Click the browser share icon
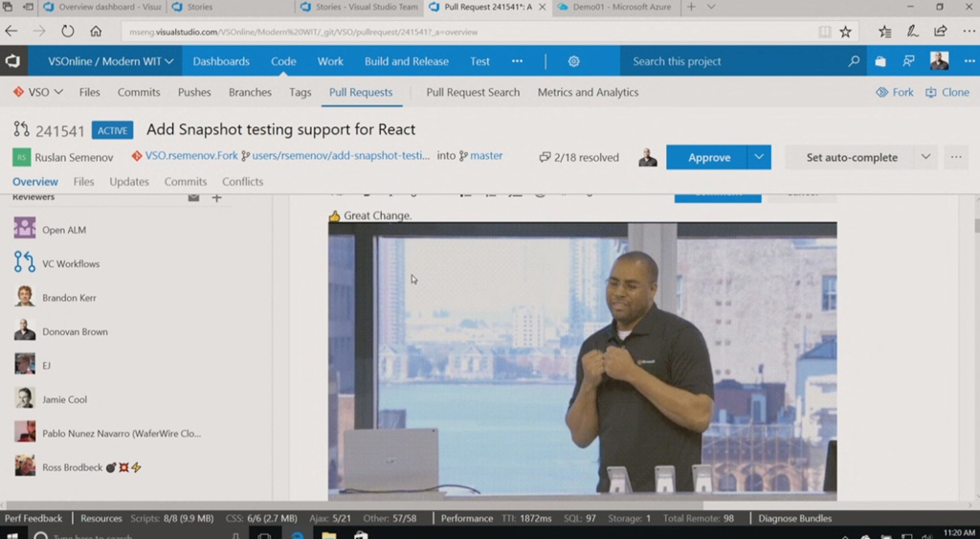 (x=940, y=32)
